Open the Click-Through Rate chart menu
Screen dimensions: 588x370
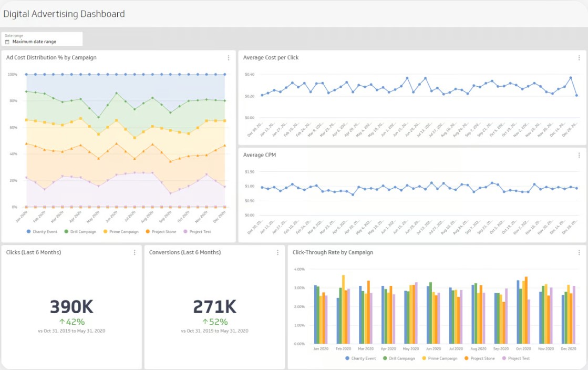(x=579, y=253)
